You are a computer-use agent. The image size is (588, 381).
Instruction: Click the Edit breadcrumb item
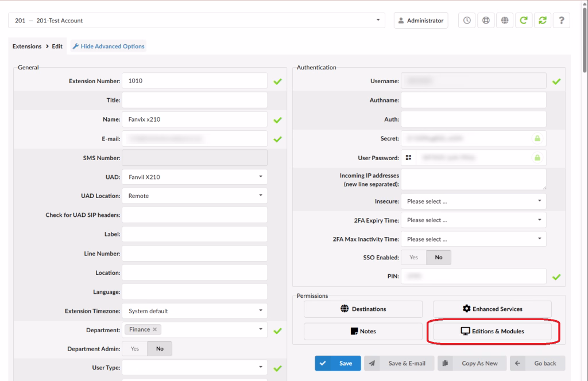[57, 46]
